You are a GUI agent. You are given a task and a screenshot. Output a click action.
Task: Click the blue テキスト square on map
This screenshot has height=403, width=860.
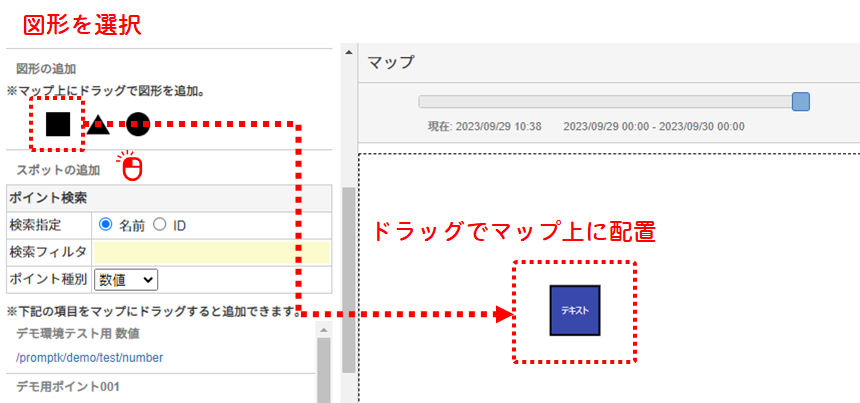click(x=575, y=310)
